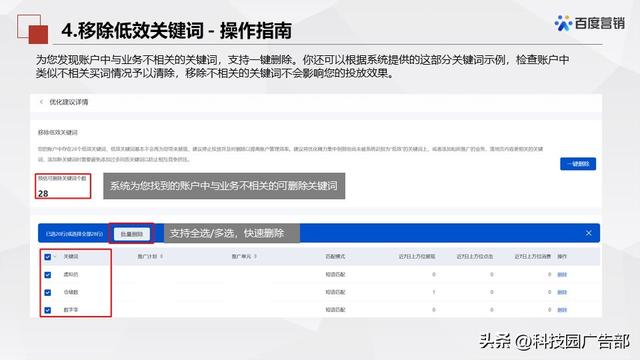
Task: Click the 优化建议详情 page title
Action: (x=69, y=102)
